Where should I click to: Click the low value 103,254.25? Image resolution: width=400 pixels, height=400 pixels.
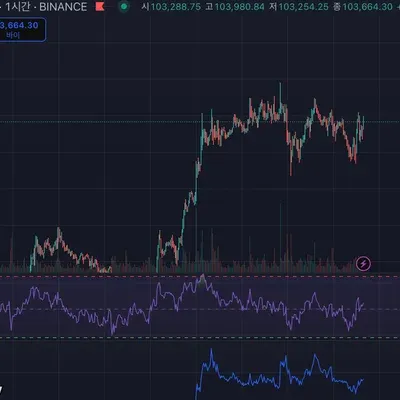click(303, 7)
